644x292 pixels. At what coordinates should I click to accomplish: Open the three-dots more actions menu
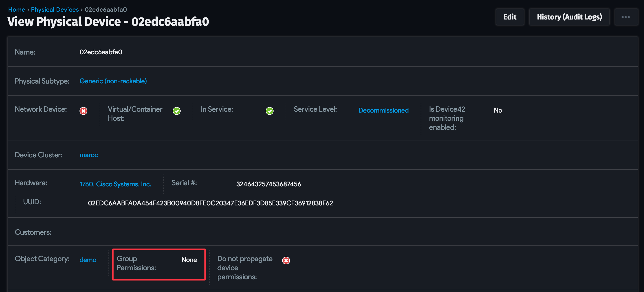625,17
